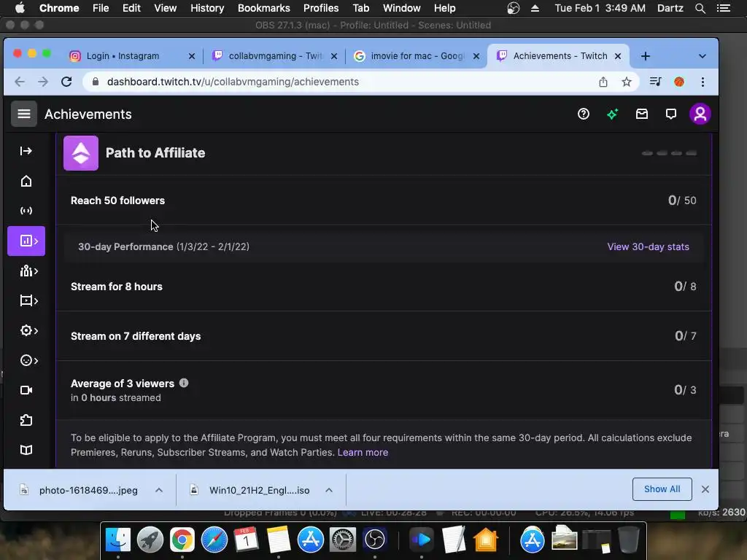Click the Learn more link
This screenshot has width=747, height=560.
click(x=363, y=452)
